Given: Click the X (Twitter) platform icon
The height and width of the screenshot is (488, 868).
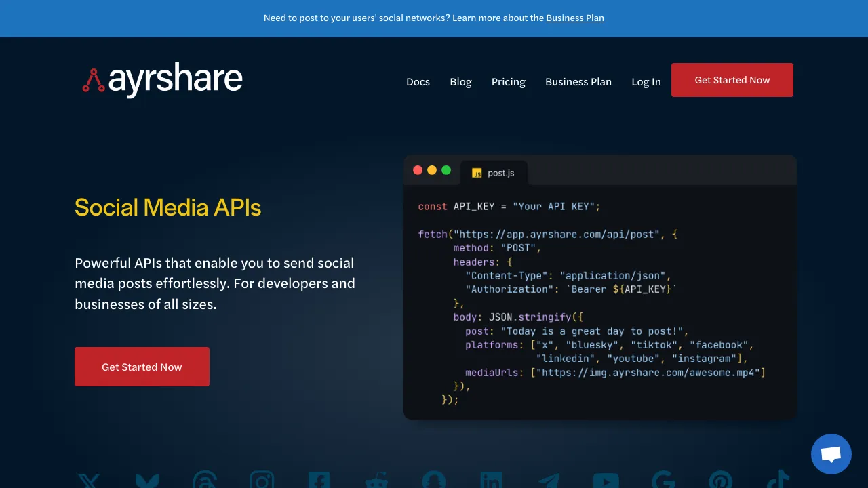Looking at the screenshot, I should coord(89,481).
